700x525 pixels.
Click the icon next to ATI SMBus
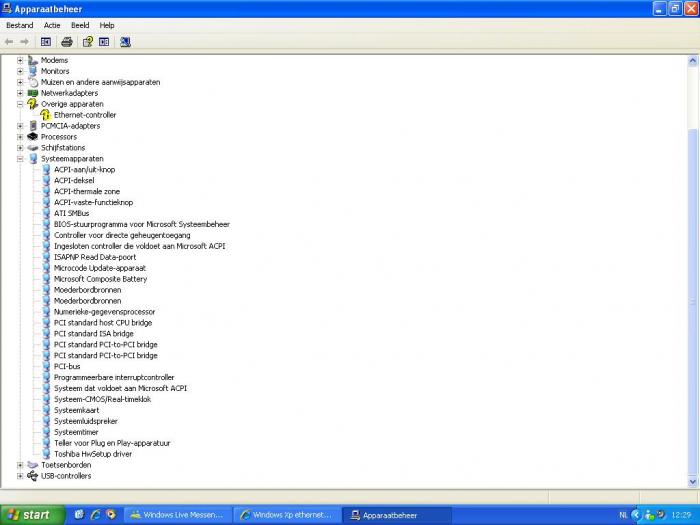coord(46,213)
